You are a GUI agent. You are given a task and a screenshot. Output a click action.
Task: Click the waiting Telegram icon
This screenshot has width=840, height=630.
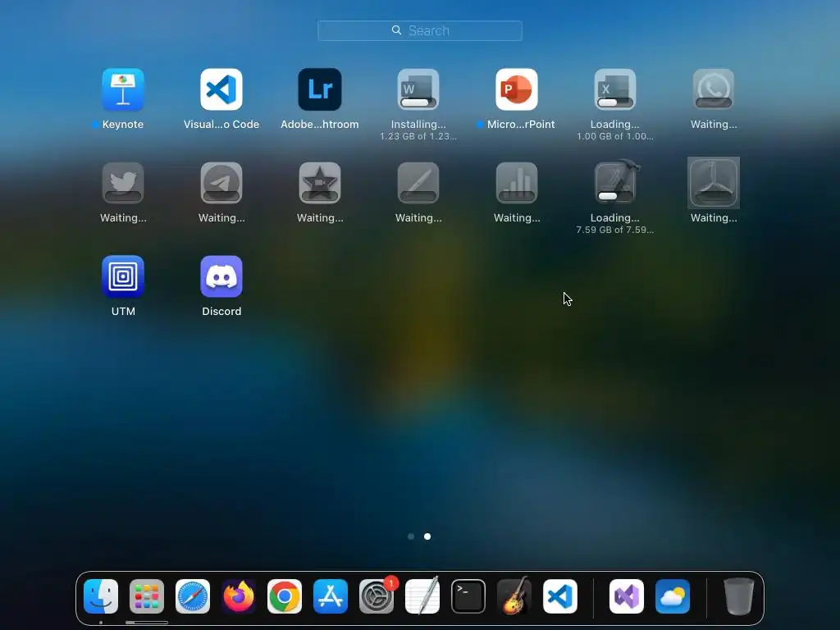click(221, 183)
